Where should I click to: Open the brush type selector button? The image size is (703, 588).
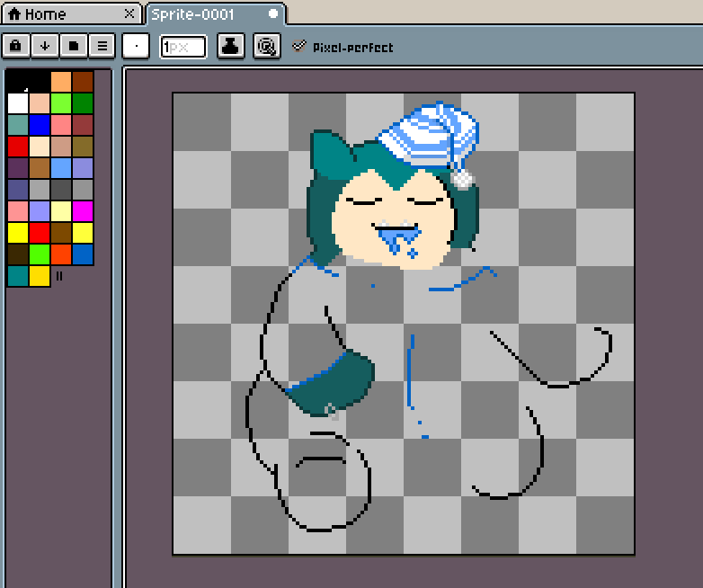136,46
